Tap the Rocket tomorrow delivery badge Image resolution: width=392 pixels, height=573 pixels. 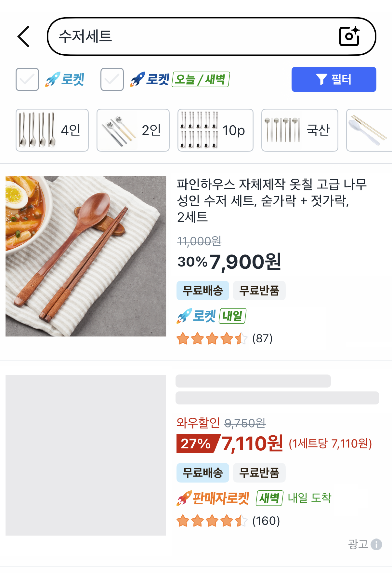coord(211,316)
